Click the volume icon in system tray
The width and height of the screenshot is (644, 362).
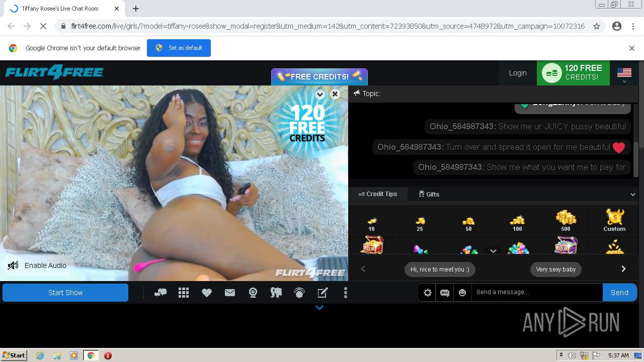tap(573, 355)
